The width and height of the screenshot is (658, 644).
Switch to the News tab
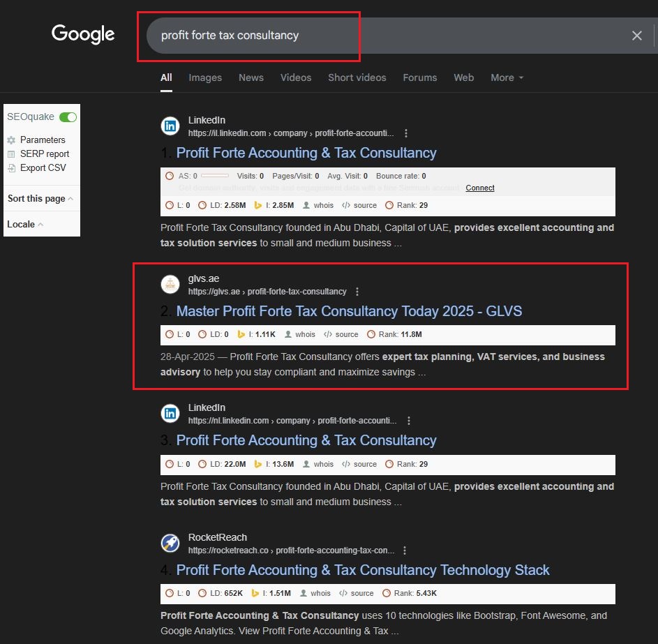[251, 78]
